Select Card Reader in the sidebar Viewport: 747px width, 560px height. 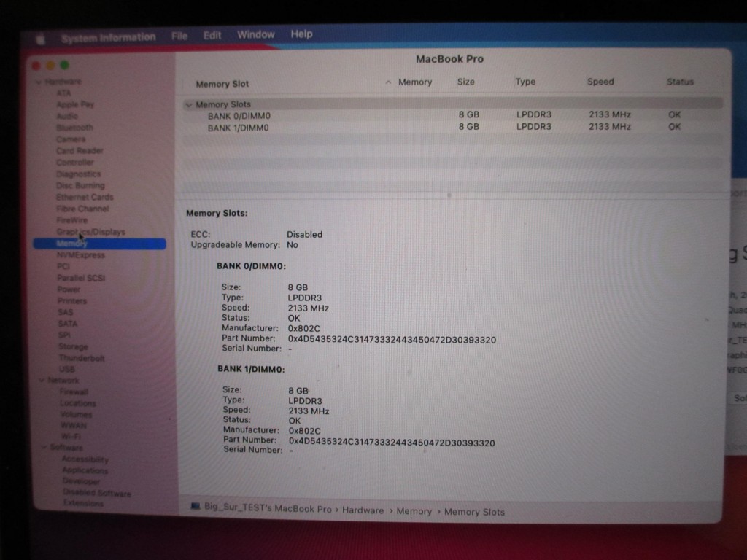(80, 151)
